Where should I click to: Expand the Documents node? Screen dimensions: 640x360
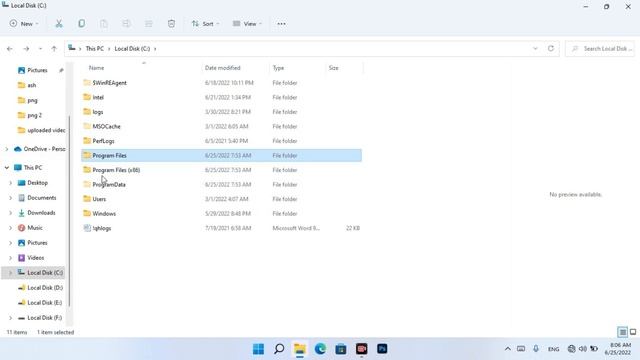coord(11,198)
